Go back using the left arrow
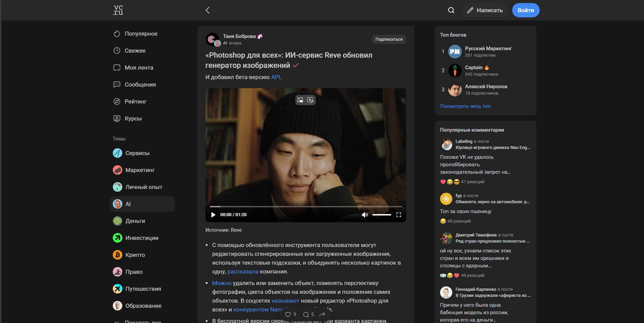The height and width of the screenshot is (323, 644). (208, 10)
